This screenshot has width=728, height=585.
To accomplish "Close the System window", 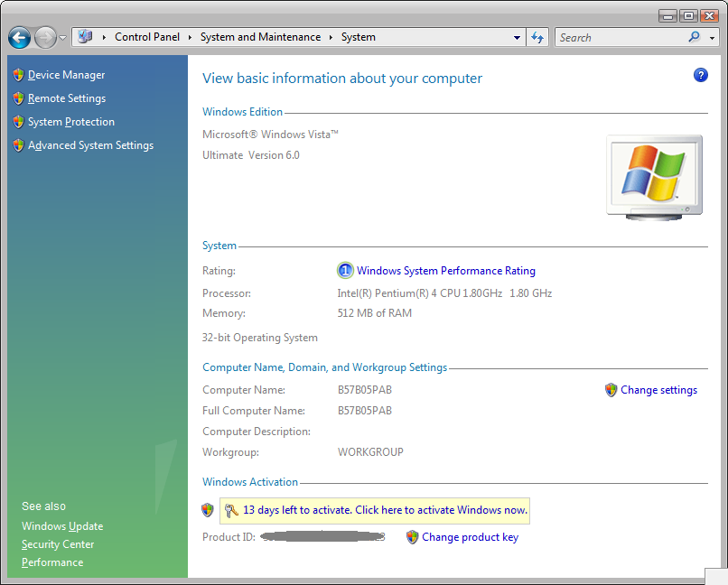I will (709, 16).
